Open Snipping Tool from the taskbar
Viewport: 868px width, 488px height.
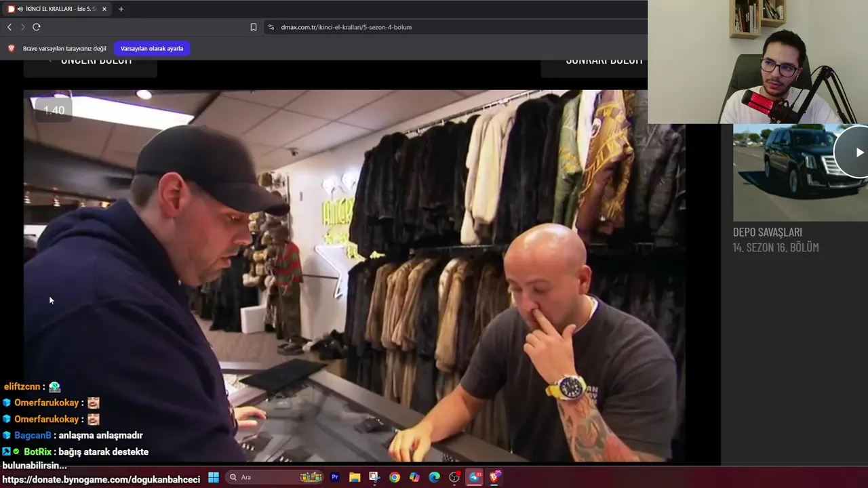(374, 477)
